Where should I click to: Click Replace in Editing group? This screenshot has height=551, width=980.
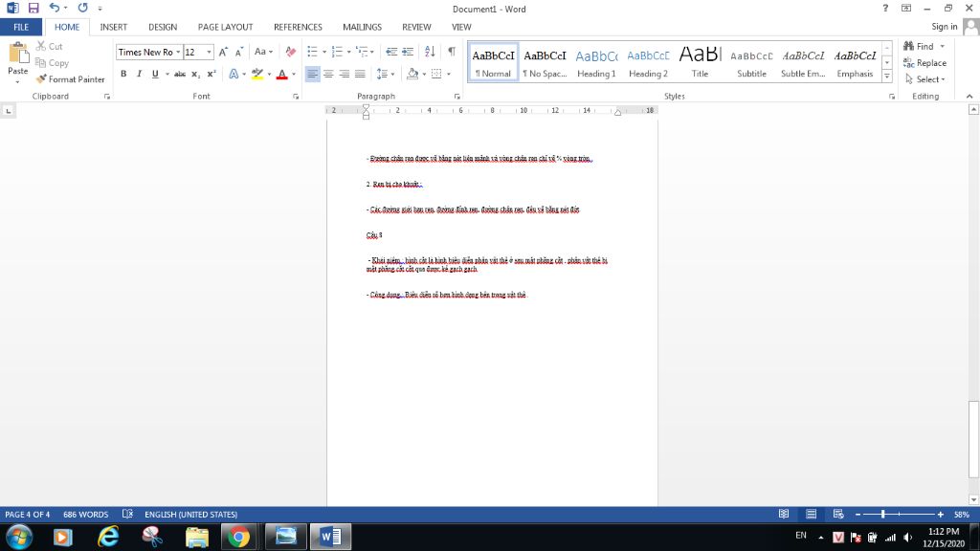tap(925, 62)
